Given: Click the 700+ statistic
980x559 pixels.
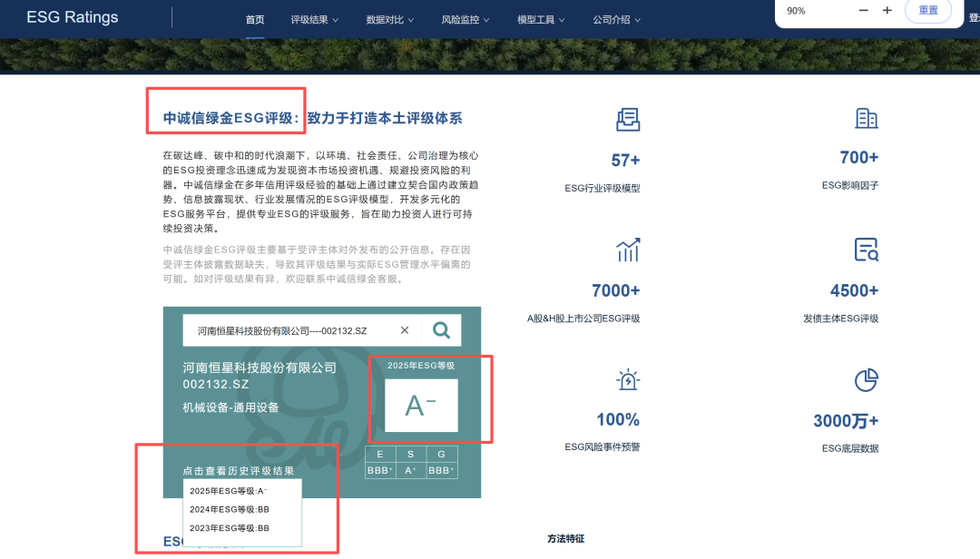Looking at the screenshot, I should [858, 158].
